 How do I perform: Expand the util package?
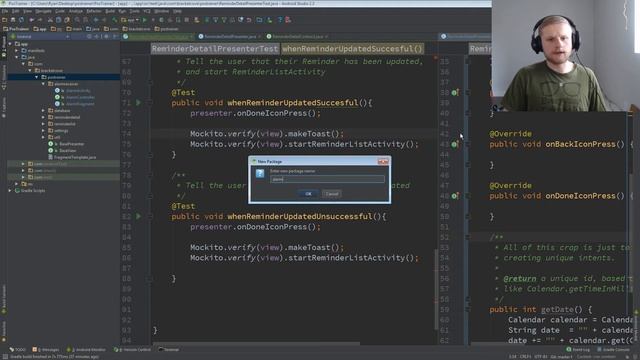43,137
